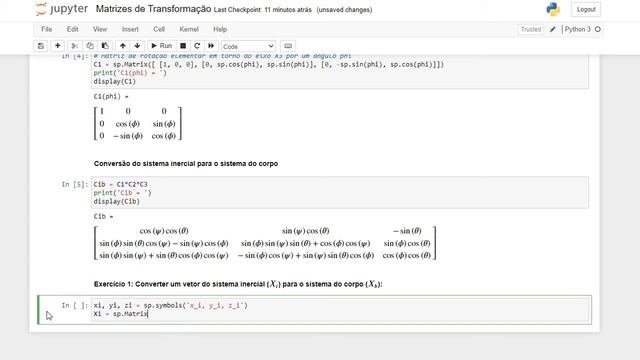Interrupt the kernel with stop icon

183,46
